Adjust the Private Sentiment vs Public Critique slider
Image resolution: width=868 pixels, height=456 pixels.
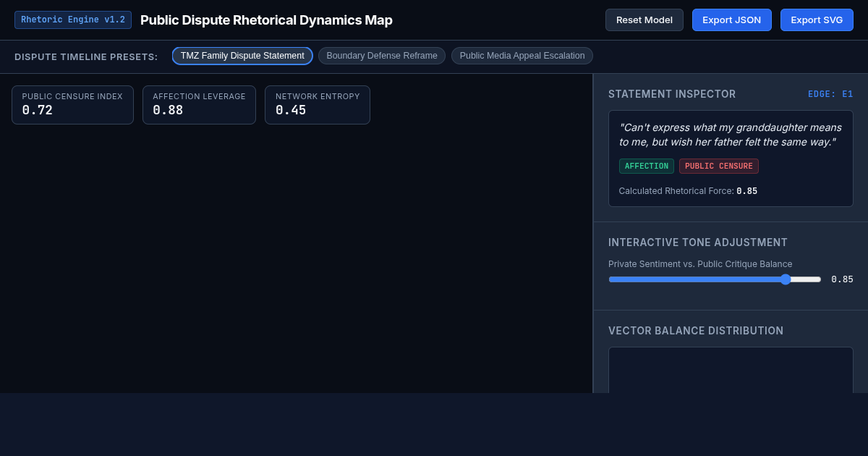715,279
